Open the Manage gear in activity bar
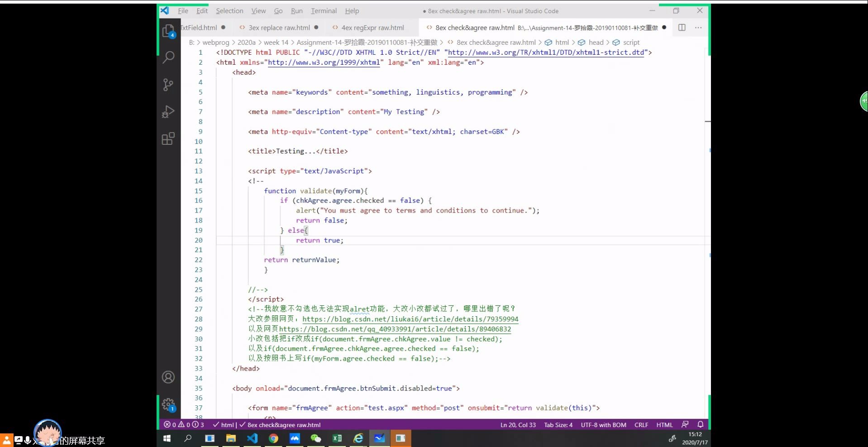868x447 pixels. click(x=168, y=404)
